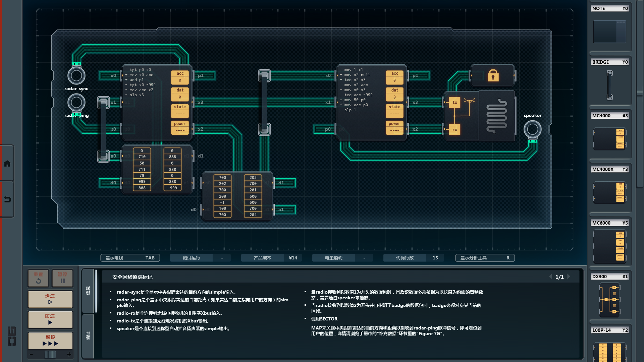Switch to the 信息 info tab

coord(88,291)
